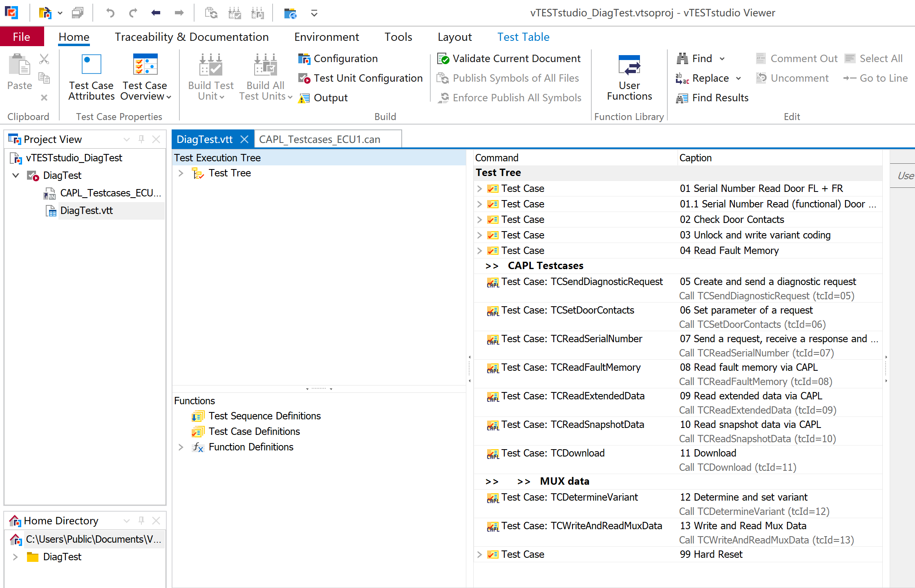Click the Validate Current Document icon
This screenshot has width=915, height=588.
[x=442, y=59]
